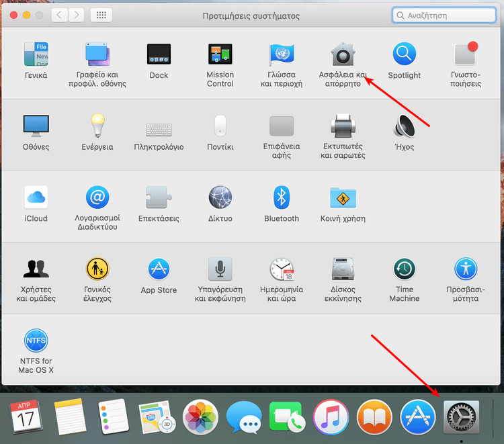Screen dimensions: 504x444
Task: Open Maps in the Dock
Action: click(x=157, y=417)
